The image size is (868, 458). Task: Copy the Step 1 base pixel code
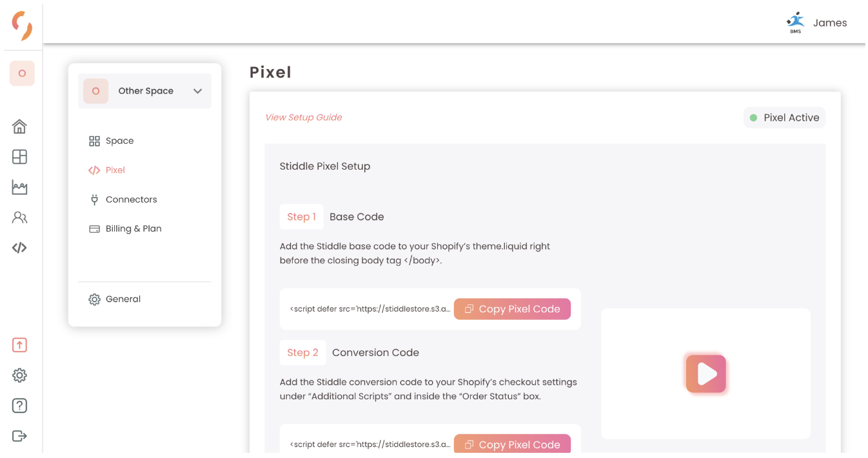pos(513,309)
